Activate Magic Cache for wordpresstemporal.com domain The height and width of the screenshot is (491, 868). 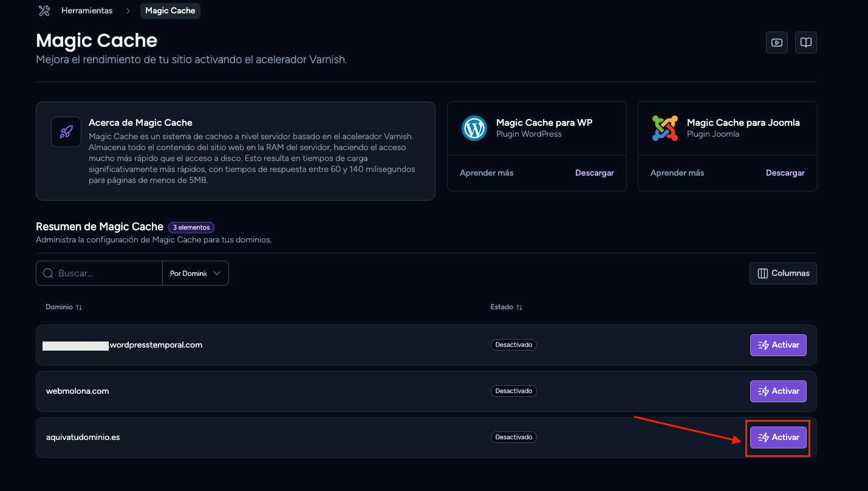(778, 345)
